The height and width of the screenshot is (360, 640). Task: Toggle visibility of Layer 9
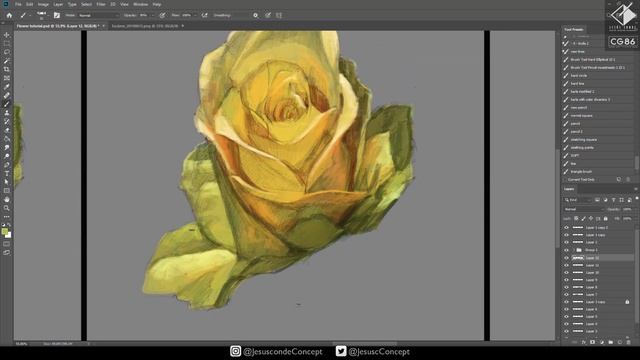(566, 280)
